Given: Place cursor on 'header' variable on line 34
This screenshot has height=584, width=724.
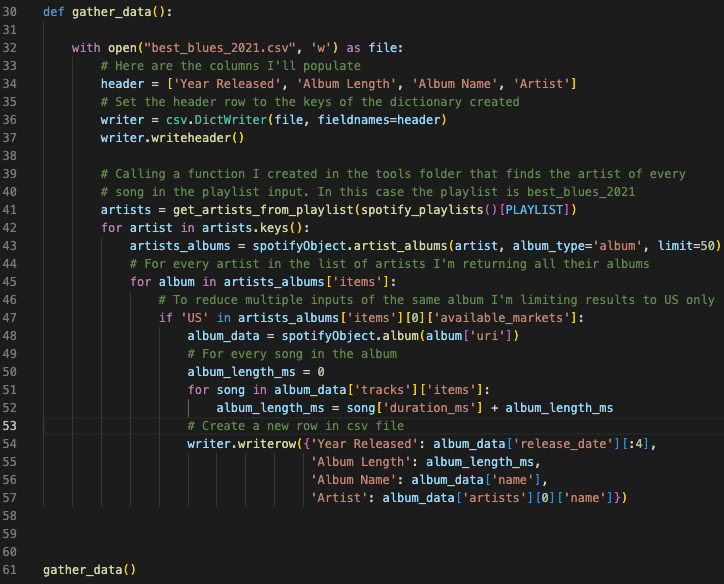Looking at the screenshot, I should (x=122, y=84).
